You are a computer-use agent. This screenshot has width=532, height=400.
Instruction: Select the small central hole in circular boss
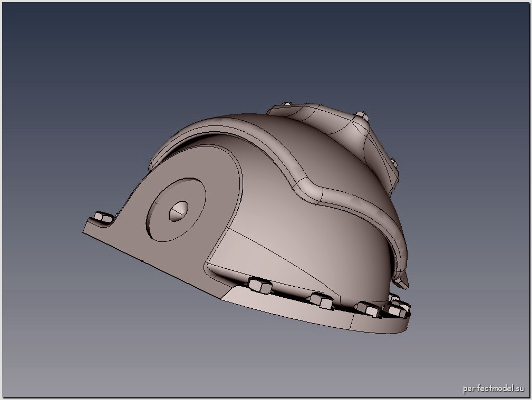[178, 211]
